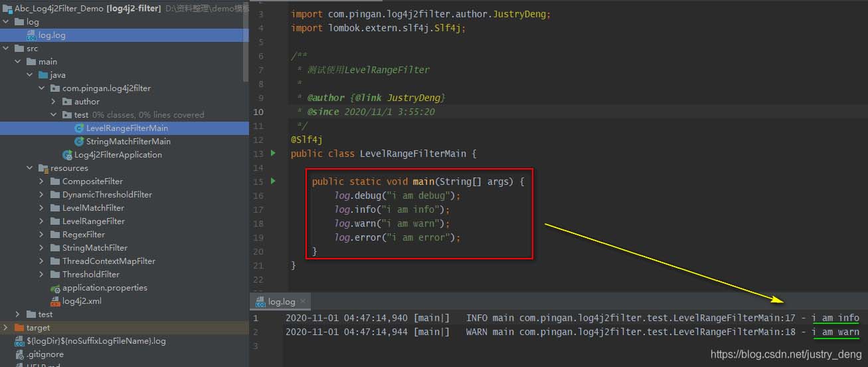The image size is (868, 367).
Task: Switch to the log.log editor tab
Action: 281,302
